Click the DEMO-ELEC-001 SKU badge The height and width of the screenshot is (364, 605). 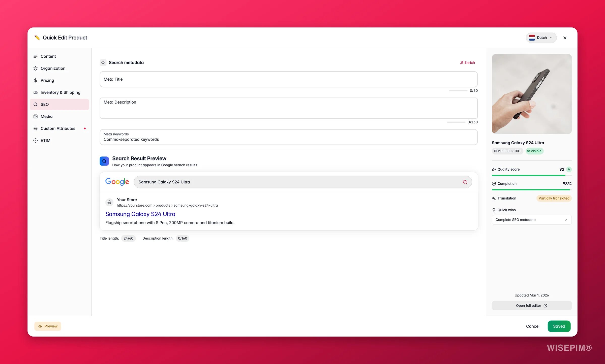(507, 151)
